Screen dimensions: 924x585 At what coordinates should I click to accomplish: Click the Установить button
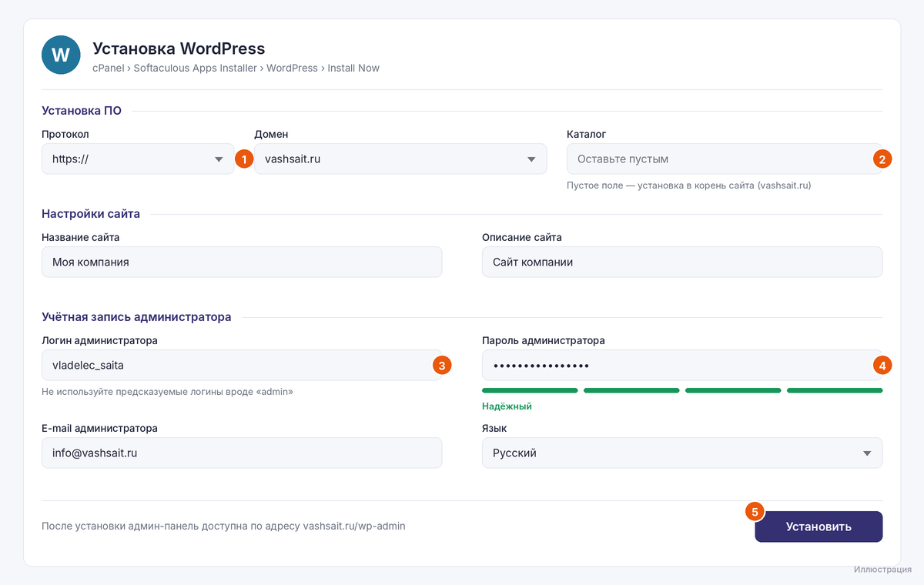coord(819,527)
